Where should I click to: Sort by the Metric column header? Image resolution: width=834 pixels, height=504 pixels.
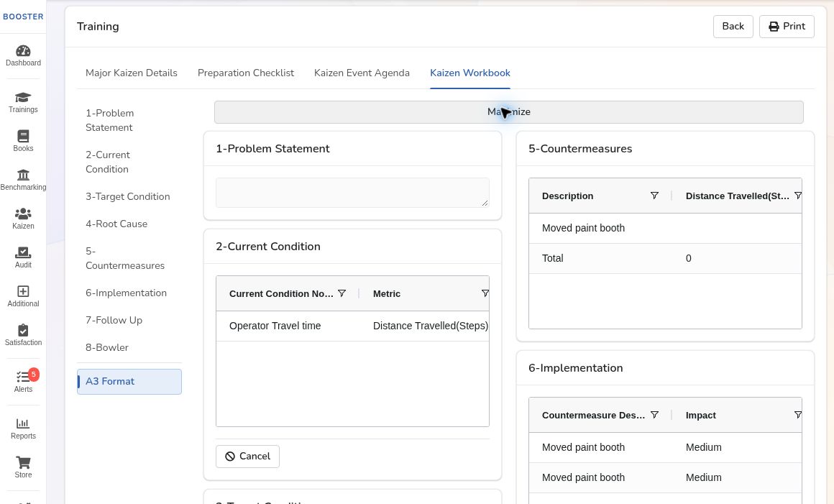387,293
